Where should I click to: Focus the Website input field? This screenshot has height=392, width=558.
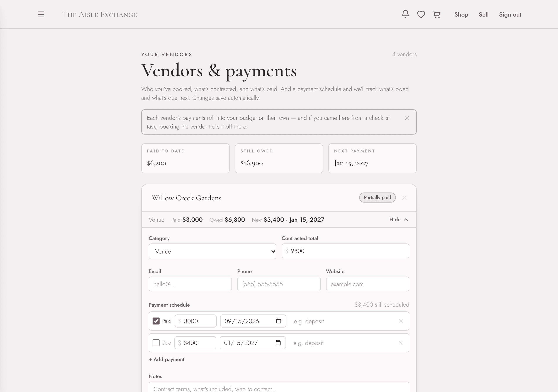(367, 284)
